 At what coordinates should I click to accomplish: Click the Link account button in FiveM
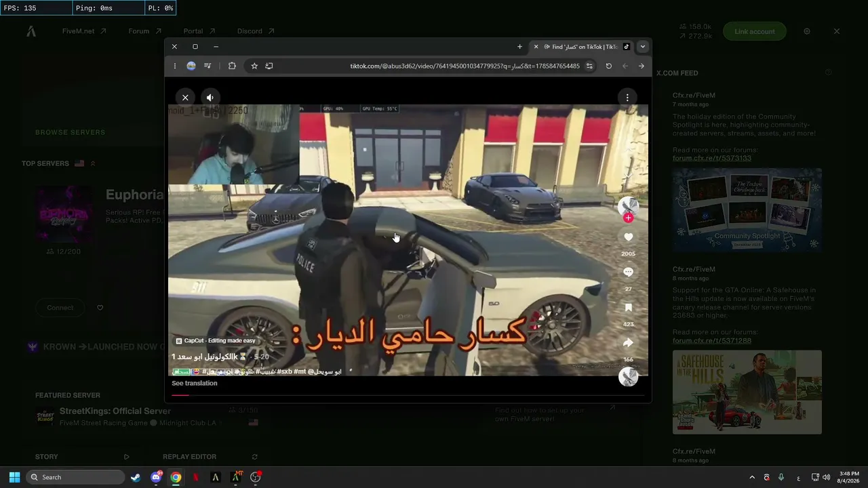754,31
